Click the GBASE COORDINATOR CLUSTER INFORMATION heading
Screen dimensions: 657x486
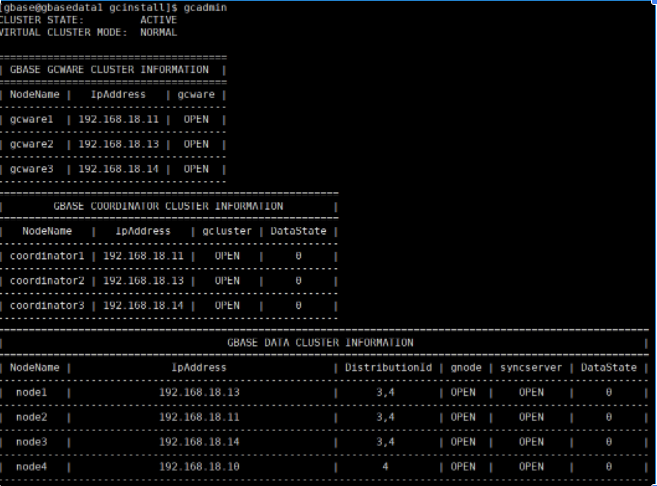click(x=168, y=206)
